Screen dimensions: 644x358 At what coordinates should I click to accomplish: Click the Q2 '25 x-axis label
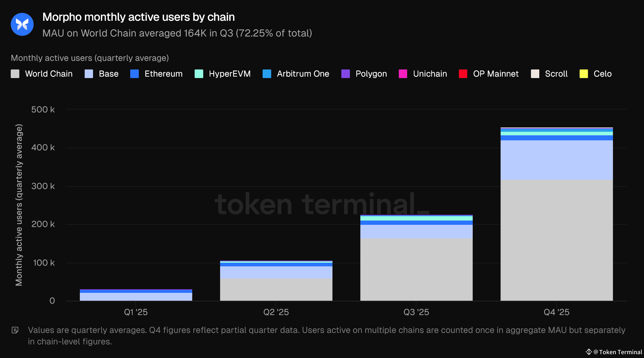(x=276, y=312)
